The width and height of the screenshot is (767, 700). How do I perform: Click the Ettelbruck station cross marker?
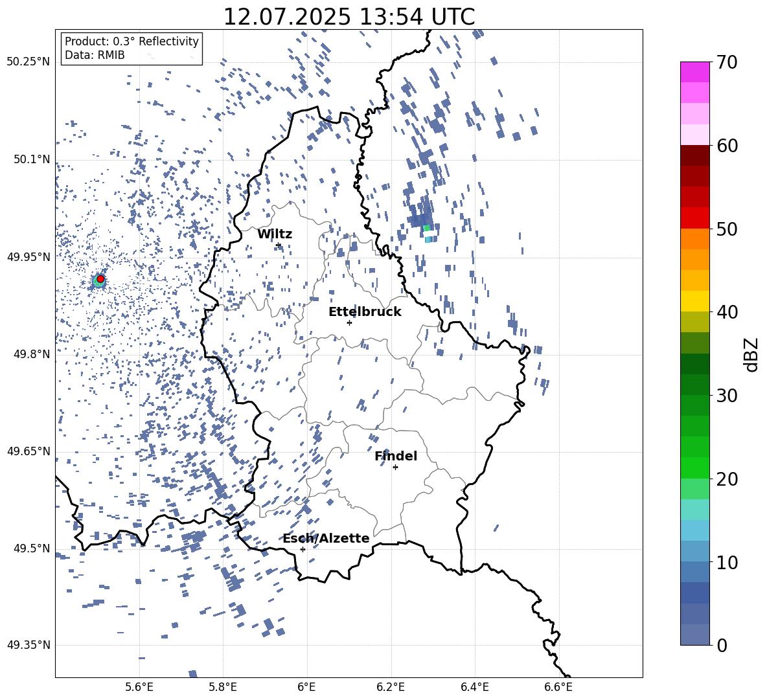click(349, 322)
